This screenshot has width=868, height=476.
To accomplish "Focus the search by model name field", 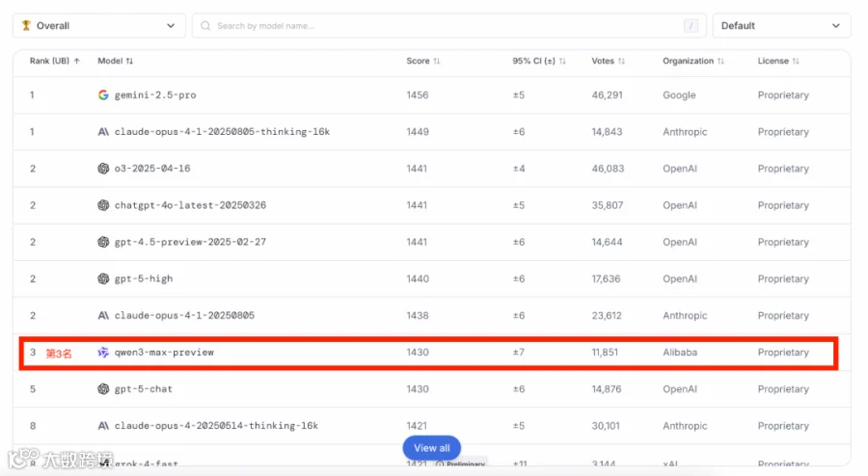I will tap(448, 25).
